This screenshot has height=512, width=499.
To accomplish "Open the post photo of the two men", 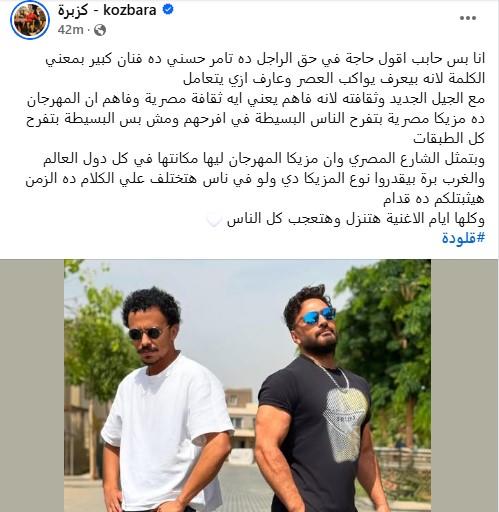I will coord(247,386).
